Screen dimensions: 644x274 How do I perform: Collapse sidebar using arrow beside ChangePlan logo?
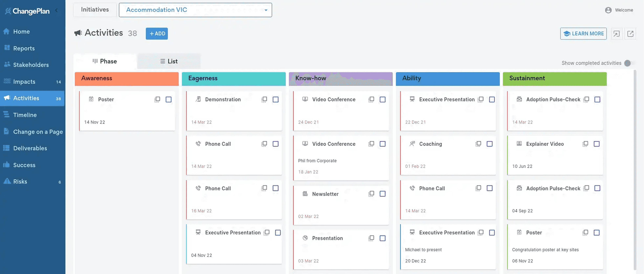click(x=56, y=10)
